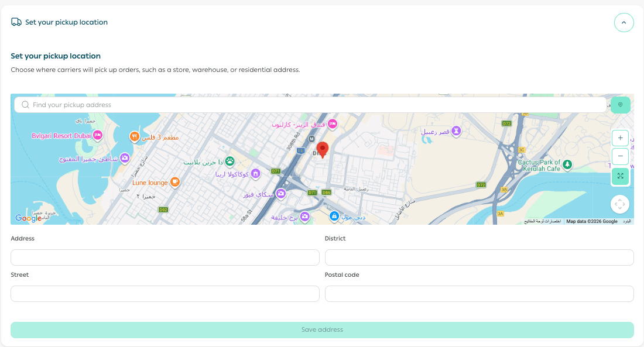This screenshot has width=644, height=347.
Task: Toggle fullscreen map view
Action: 620,176
